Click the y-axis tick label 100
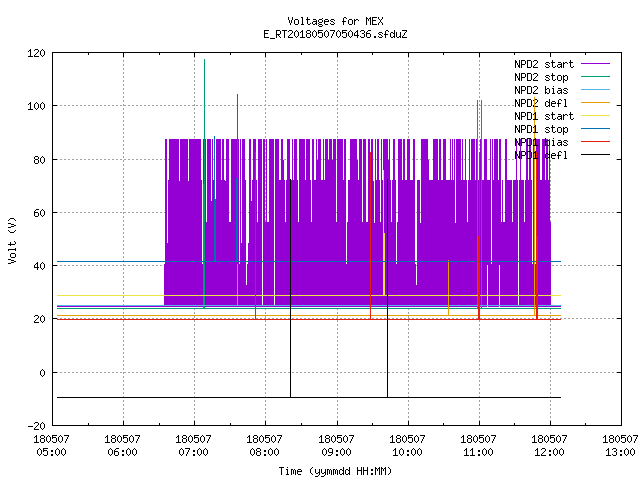Viewport: 640px width, 480px height. tap(36, 106)
